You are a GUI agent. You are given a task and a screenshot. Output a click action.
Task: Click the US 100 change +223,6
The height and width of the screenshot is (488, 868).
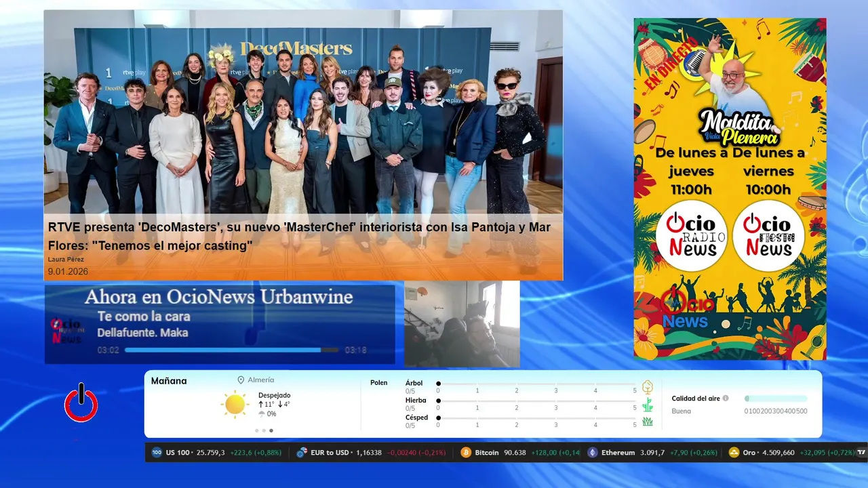[242, 452]
